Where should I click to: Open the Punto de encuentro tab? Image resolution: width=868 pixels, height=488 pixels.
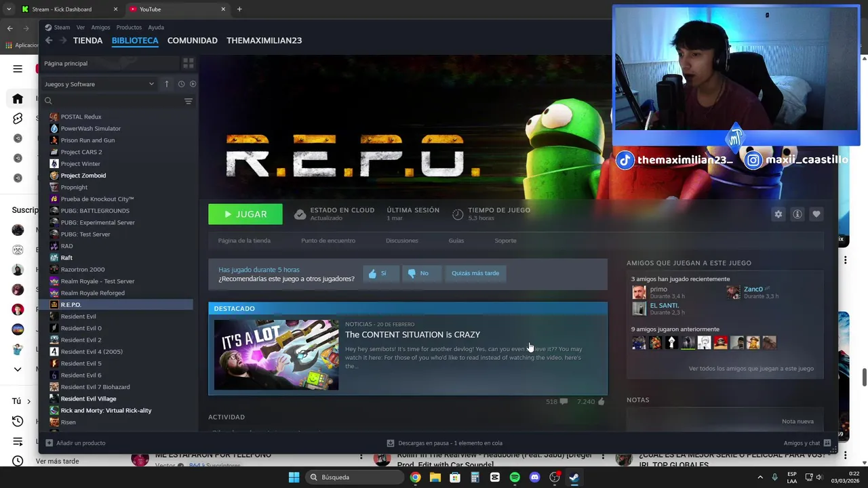pos(328,241)
